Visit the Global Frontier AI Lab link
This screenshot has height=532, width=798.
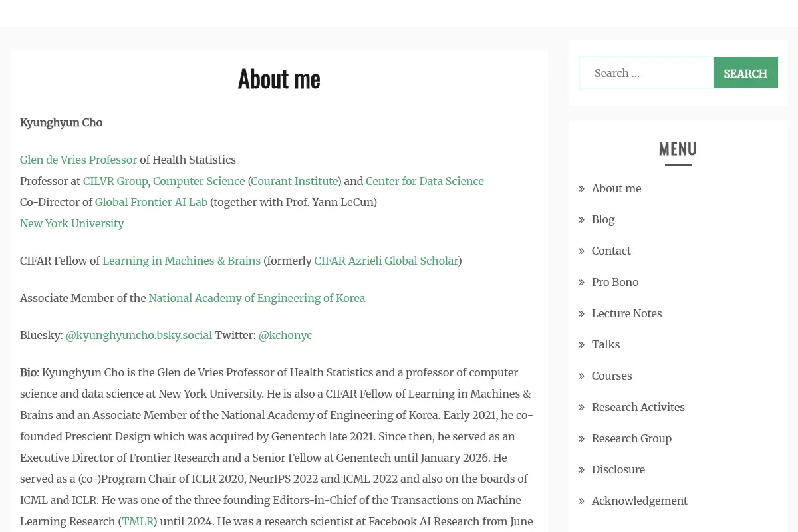[x=151, y=202]
